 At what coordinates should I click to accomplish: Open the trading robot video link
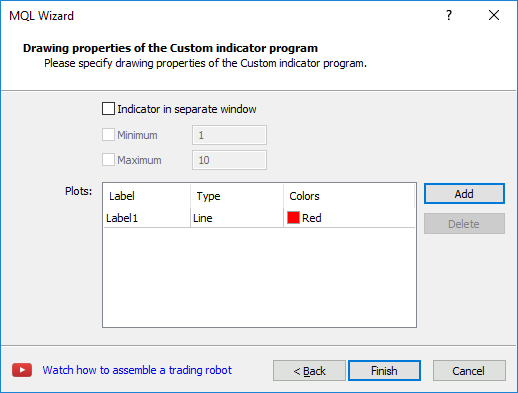coord(137,370)
